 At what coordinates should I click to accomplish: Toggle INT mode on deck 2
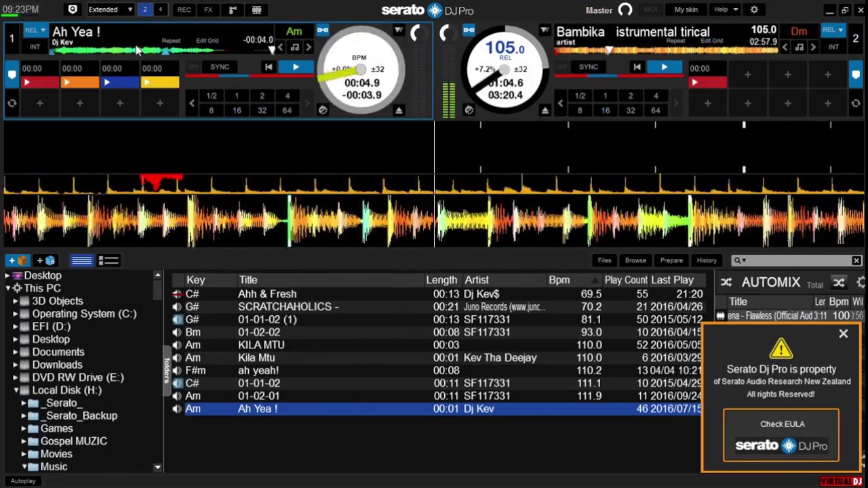[x=833, y=47]
